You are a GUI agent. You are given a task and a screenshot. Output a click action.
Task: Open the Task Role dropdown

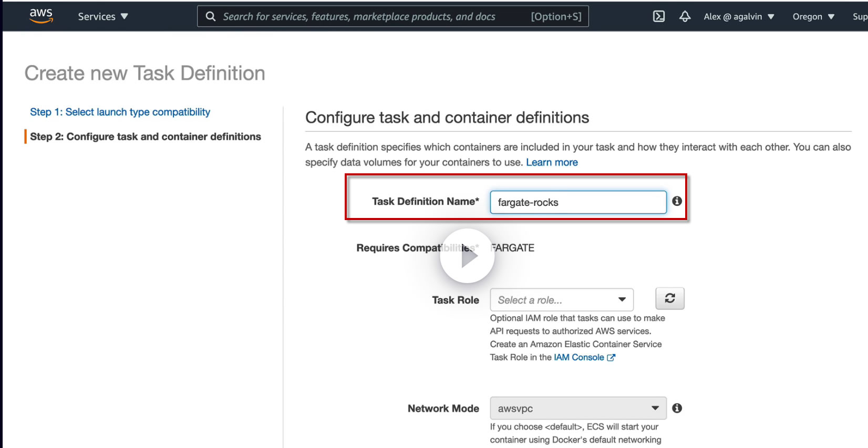pyautogui.click(x=561, y=300)
